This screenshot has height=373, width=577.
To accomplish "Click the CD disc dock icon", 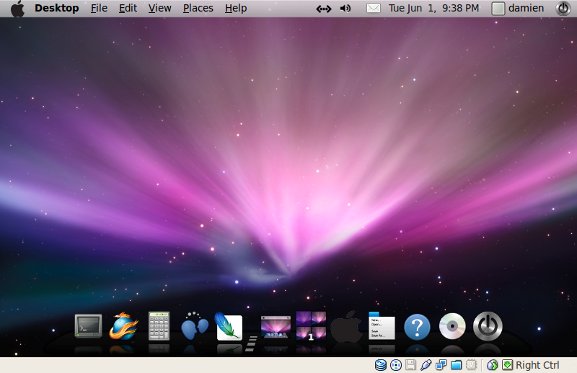I will pos(452,326).
